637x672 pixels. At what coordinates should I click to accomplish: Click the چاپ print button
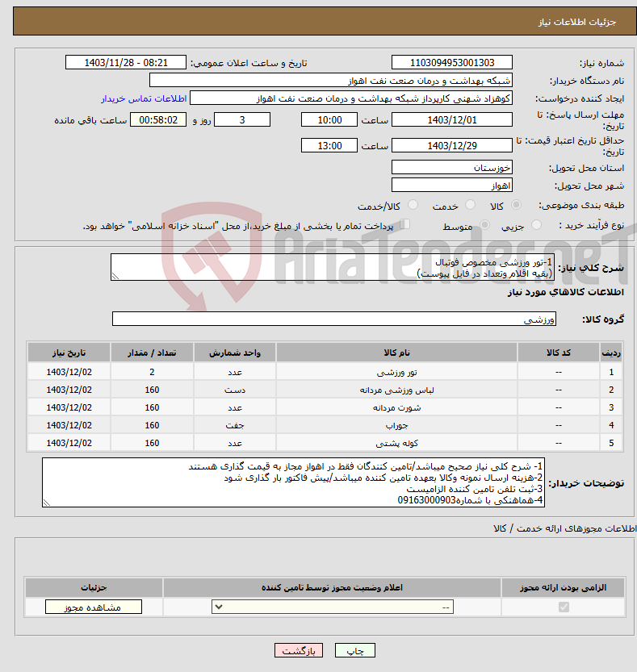[355, 650]
